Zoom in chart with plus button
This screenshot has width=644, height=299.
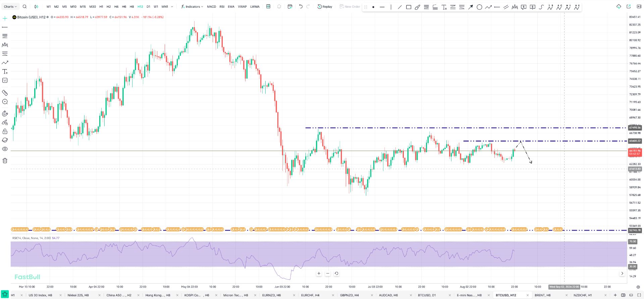(x=319, y=273)
